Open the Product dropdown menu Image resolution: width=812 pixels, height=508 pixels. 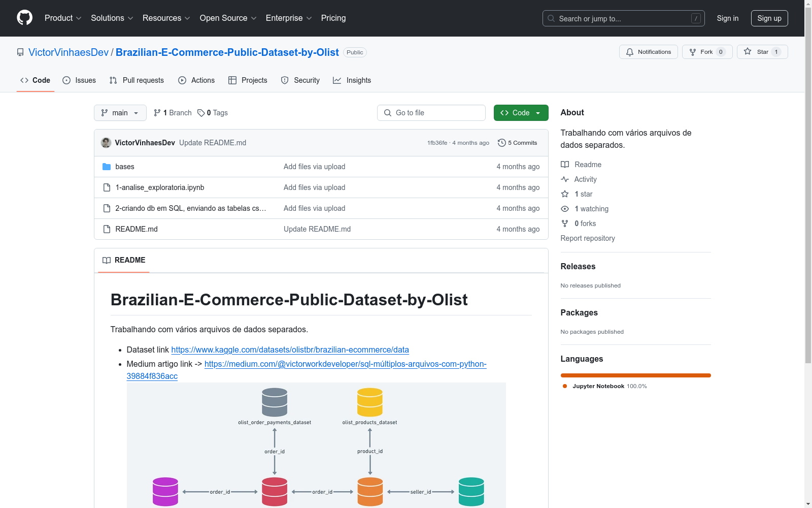63,18
